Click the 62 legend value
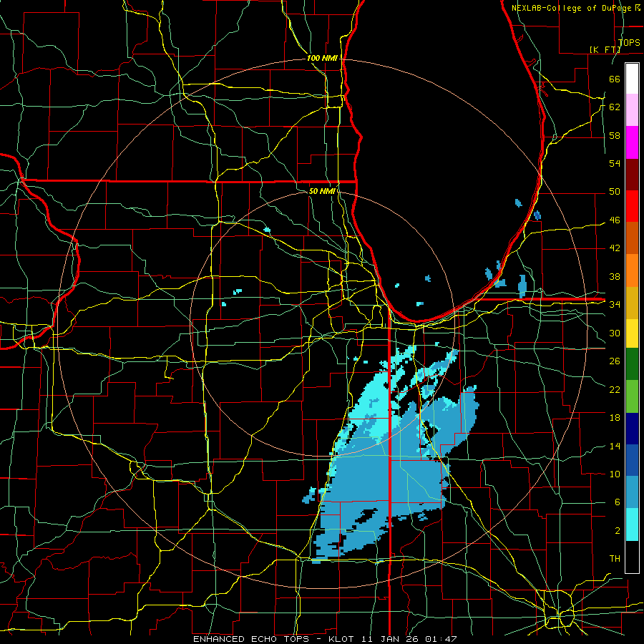Screen dimensions: 644x644 click(615, 107)
